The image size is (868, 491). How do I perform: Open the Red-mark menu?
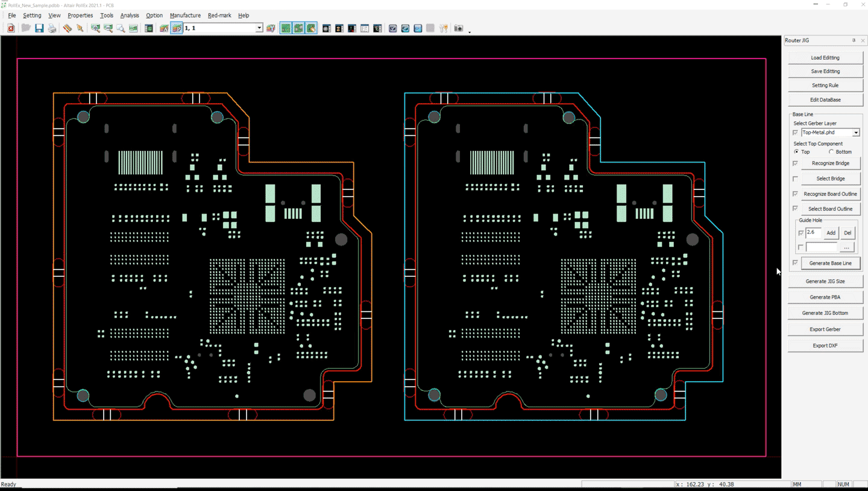219,15
